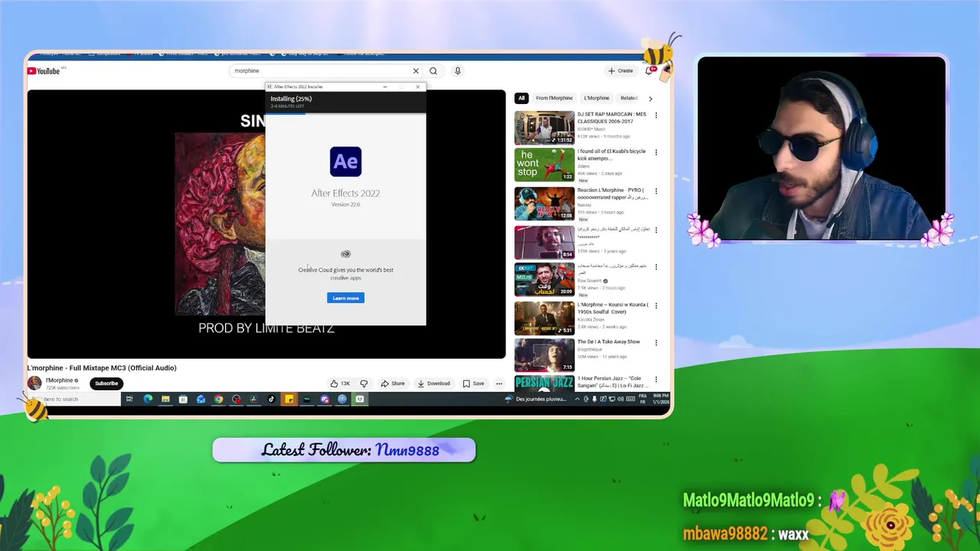Open YouTube notifications bell

[649, 70]
